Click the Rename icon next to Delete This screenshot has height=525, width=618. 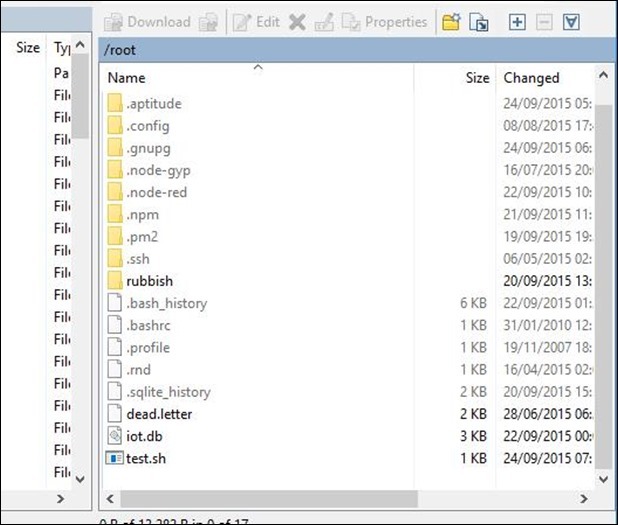click(x=324, y=22)
